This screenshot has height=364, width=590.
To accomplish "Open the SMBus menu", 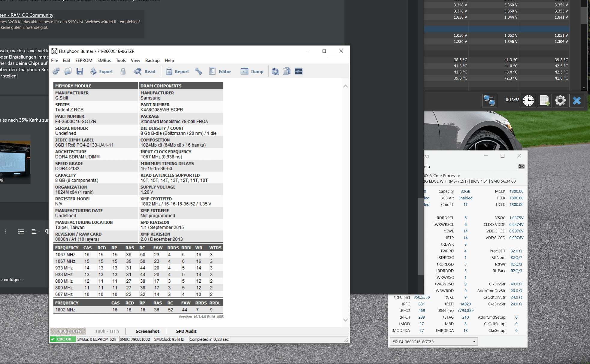I will [x=104, y=60].
